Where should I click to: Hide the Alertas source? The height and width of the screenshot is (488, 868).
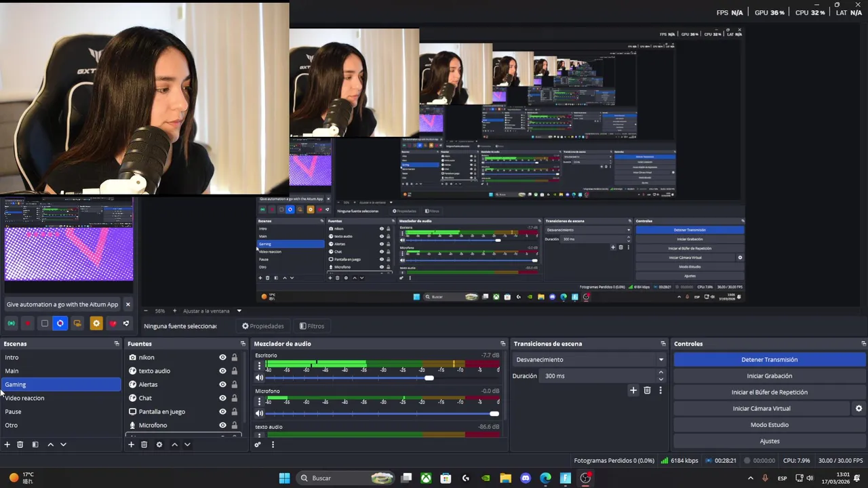pyautogui.click(x=222, y=384)
